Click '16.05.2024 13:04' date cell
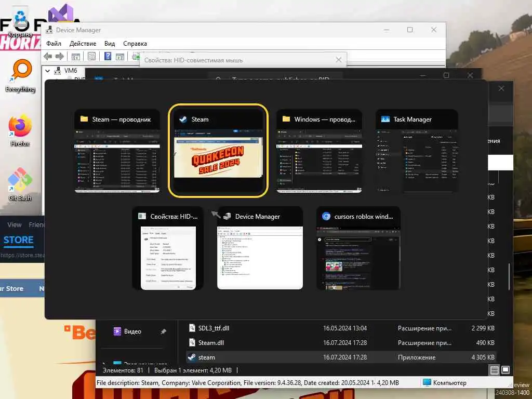The height and width of the screenshot is (399, 532). coord(345,328)
